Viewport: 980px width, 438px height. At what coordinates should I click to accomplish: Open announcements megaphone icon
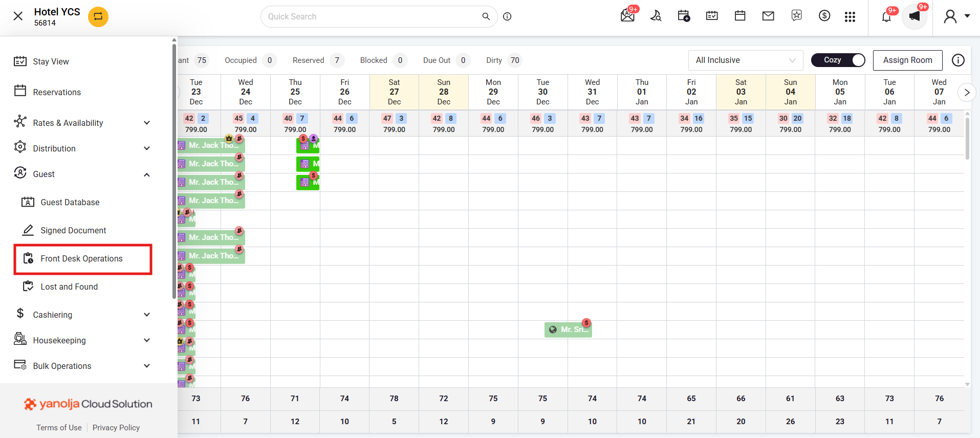click(x=914, y=16)
